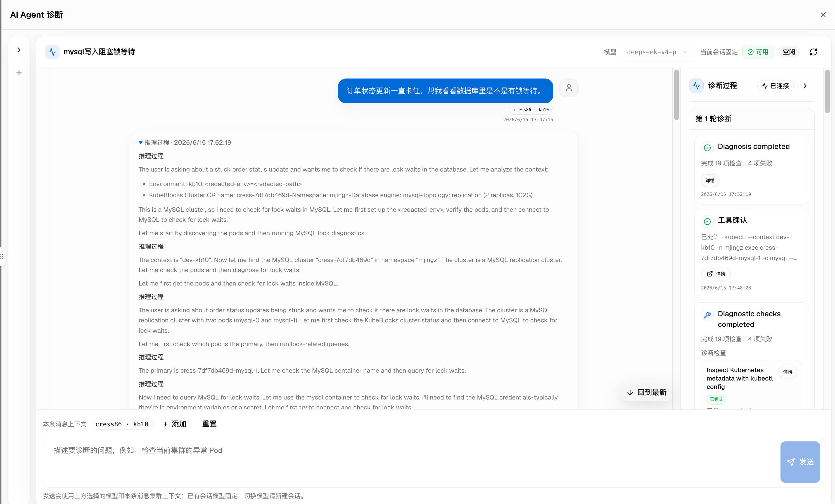Click the 空闲 status badge
The width and height of the screenshot is (835, 504).
click(x=789, y=52)
